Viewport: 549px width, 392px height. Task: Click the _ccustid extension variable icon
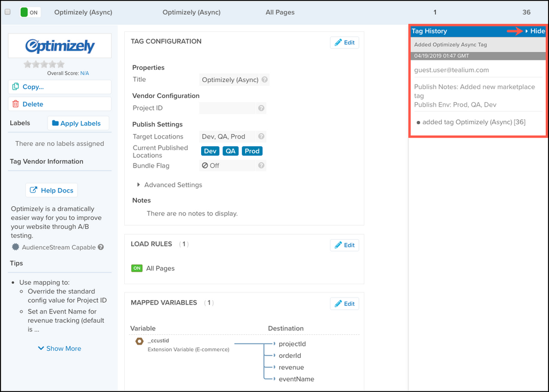pyautogui.click(x=140, y=341)
